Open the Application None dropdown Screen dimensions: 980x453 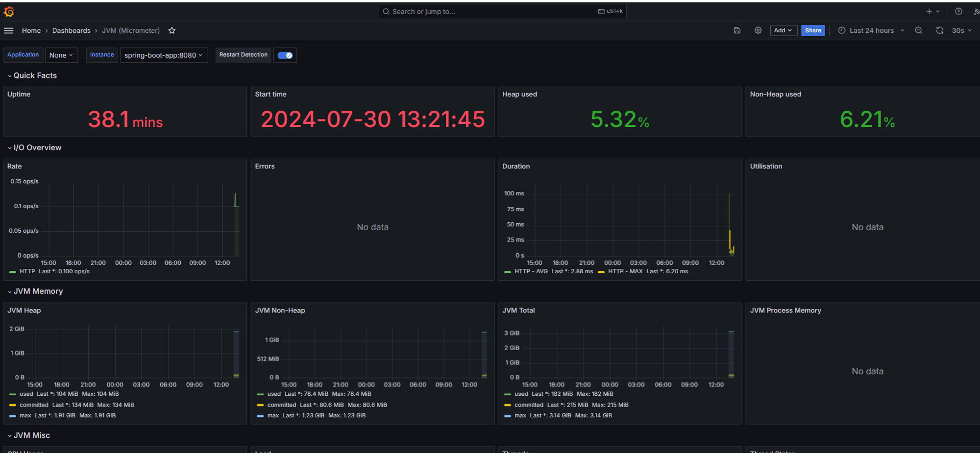[61, 55]
